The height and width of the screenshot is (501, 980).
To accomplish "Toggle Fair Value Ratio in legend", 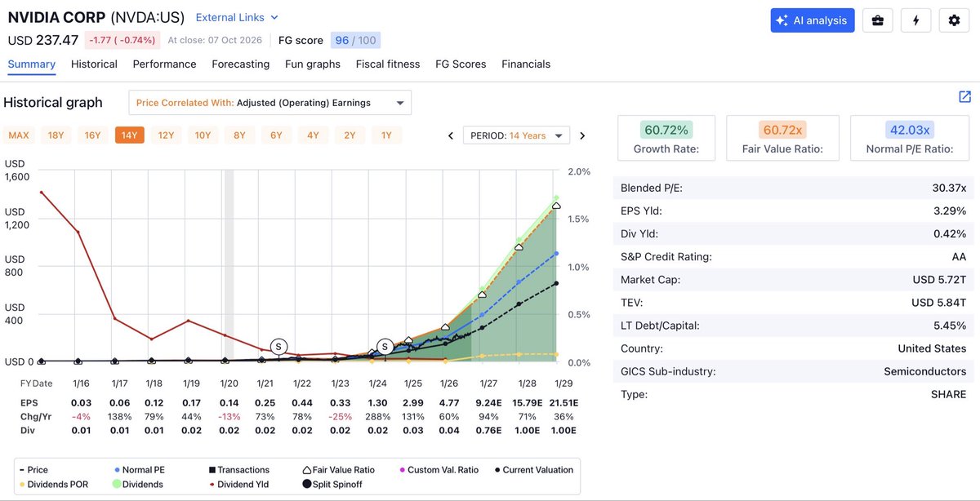I will point(337,470).
